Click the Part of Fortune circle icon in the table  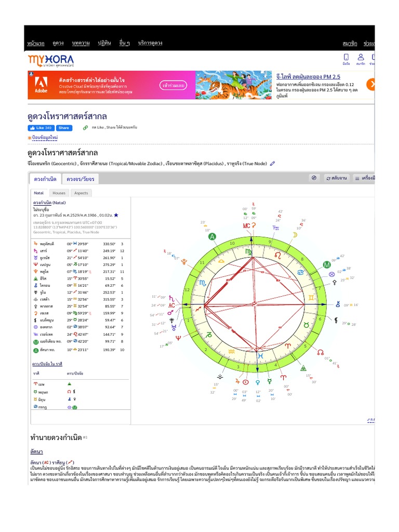pos(35,327)
